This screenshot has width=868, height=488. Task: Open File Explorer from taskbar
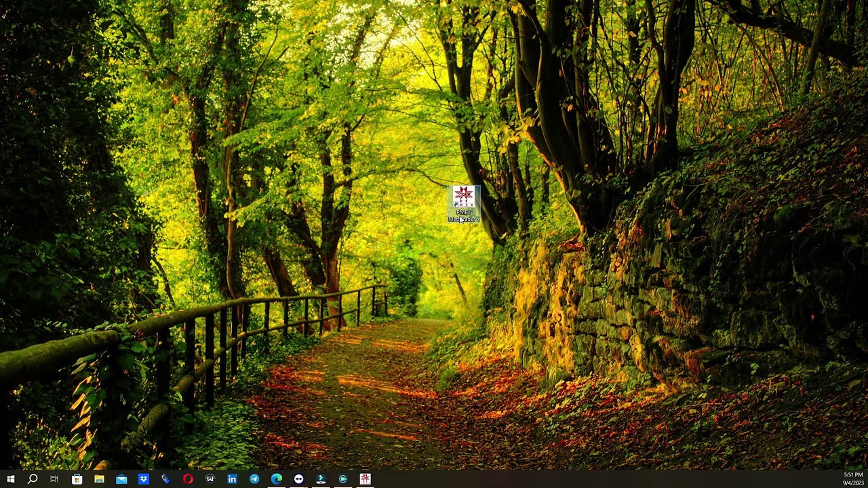click(99, 479)
